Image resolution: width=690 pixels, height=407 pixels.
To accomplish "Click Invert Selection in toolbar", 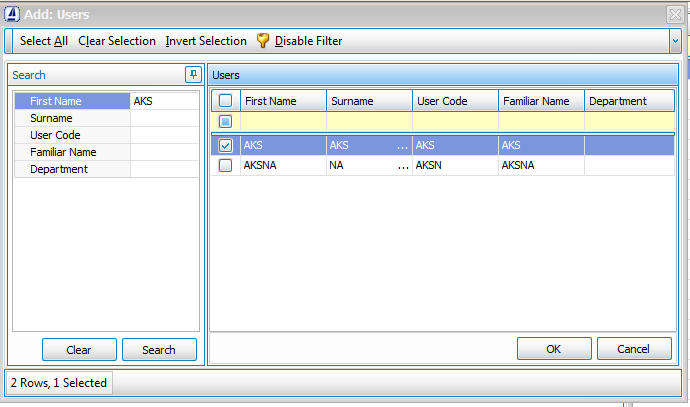I will 206,41.
